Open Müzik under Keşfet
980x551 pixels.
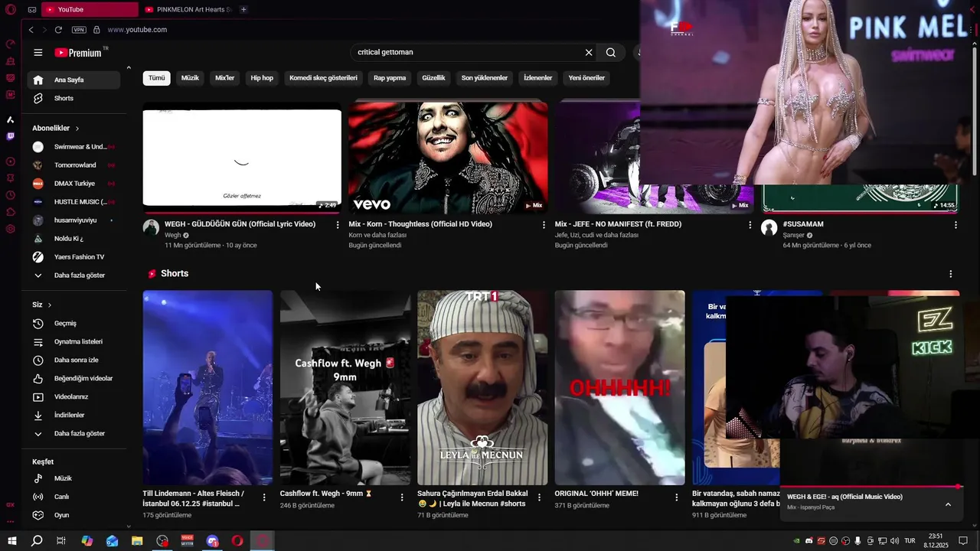click(x=73, y=478)
